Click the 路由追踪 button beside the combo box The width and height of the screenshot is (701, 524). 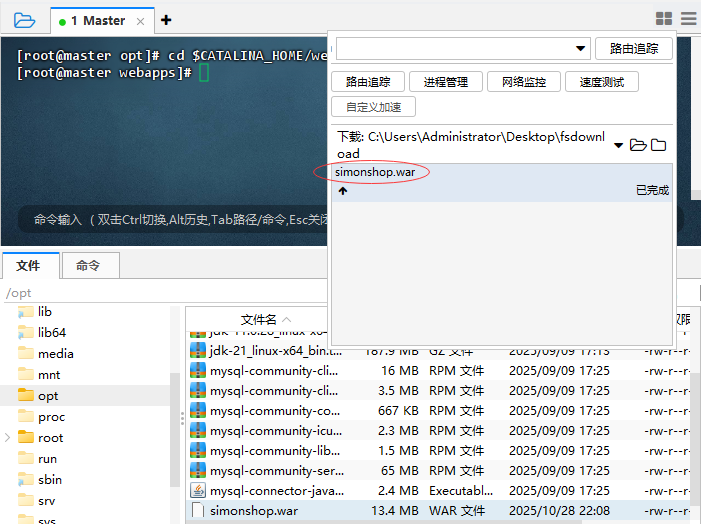pos(634,48)
